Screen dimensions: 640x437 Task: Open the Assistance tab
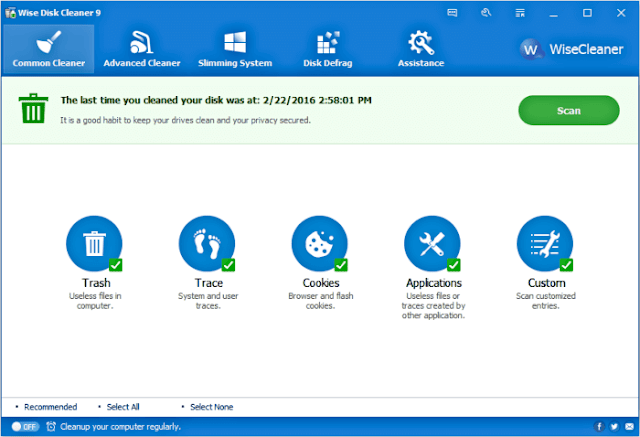(x=421, y=49)
